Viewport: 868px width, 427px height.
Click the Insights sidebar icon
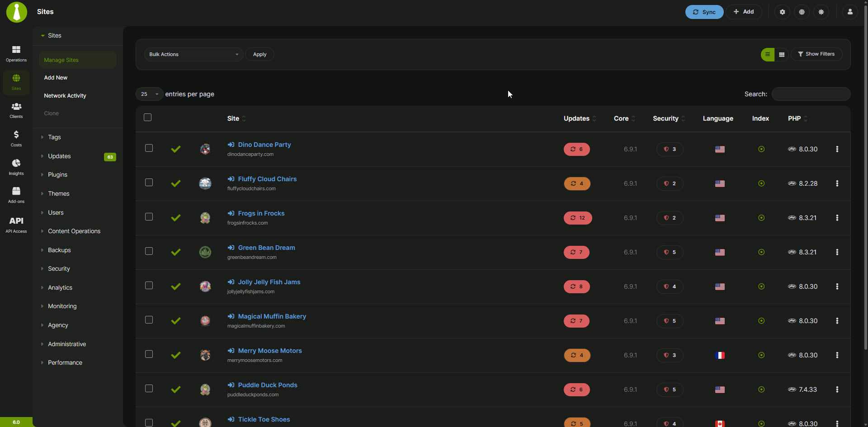coord(16,167)
